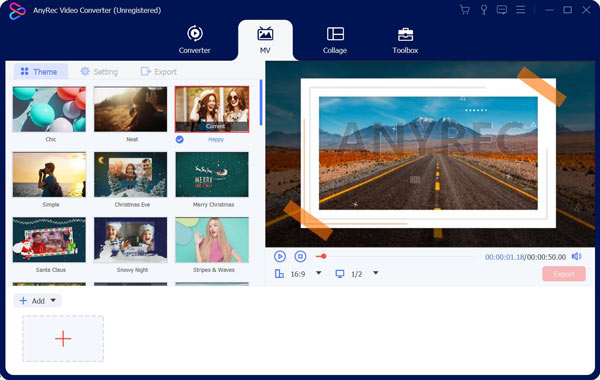Pick the Stripes & Waves theme

(212, 240)
